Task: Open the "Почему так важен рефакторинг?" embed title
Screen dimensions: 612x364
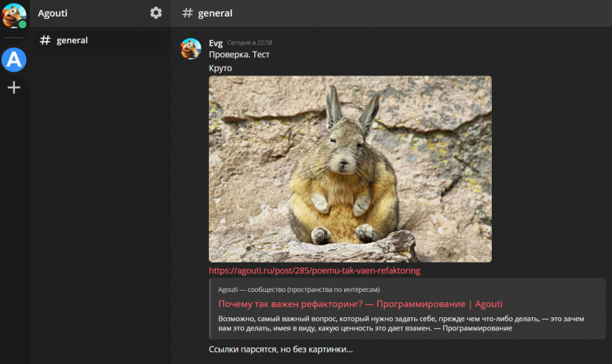Action: pyautogui.click(x=360, y=304)
